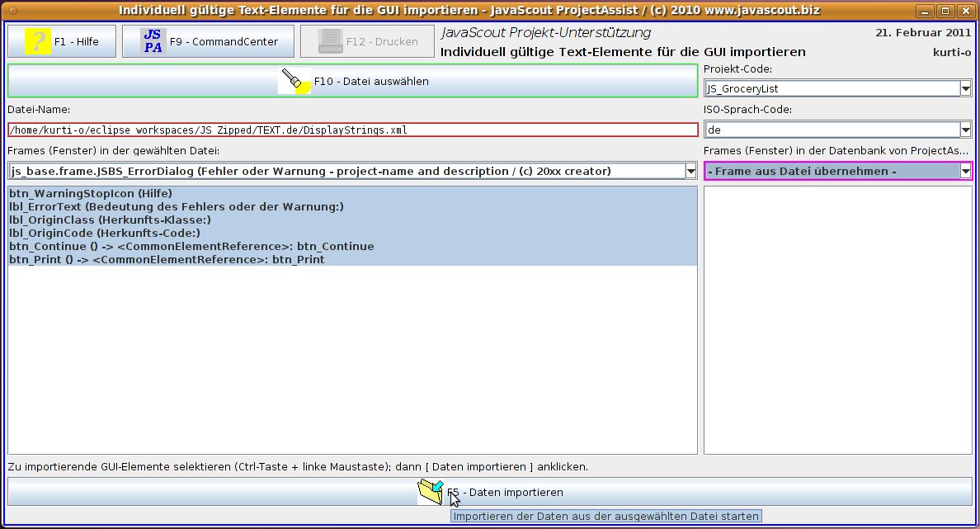The image size is (980, 529).
Task: Click the yellow question mark help icon
Action: tap(37, 41)
